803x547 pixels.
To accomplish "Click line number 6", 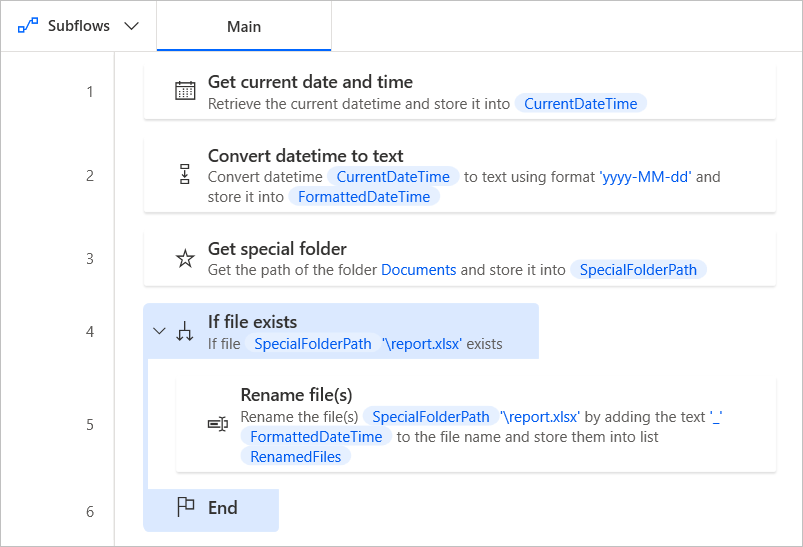I will 90,512.
